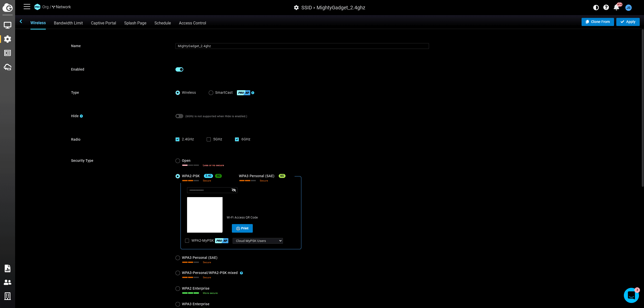The width and height of the screenshot is (644, 308).
Task: Click the back arrow chevron
Action: [x=21, y=22]
